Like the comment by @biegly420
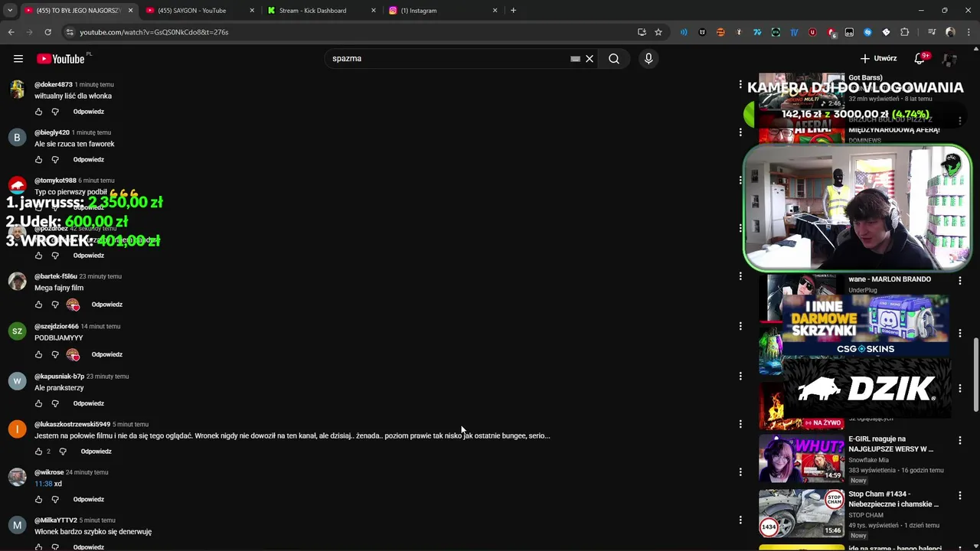The height and width of the screenshot is (551, 980). tap(38, 160)
